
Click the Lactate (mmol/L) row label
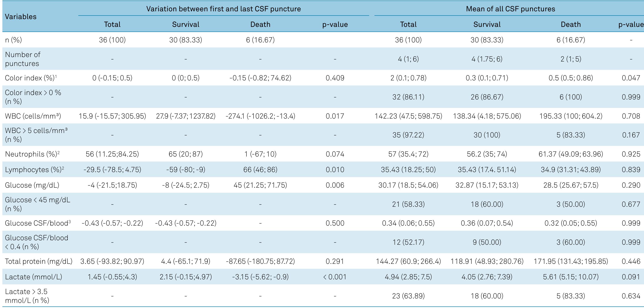pyautogui.click(x=33, y=277)
